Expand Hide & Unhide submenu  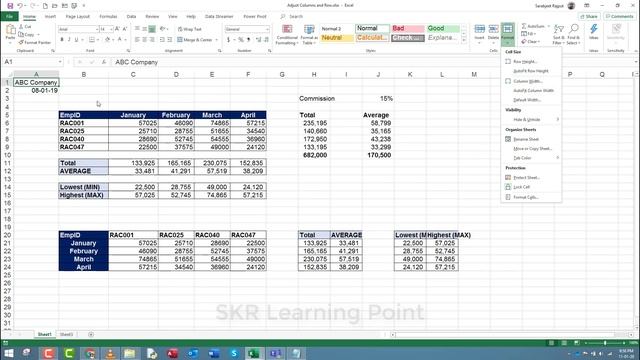click(x=531, y=120)
